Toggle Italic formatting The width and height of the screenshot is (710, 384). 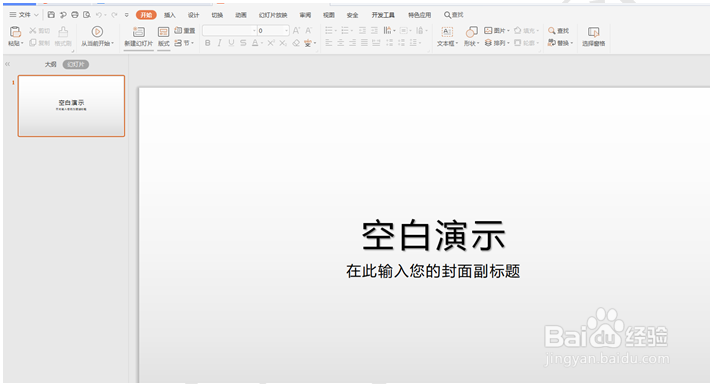219,43
